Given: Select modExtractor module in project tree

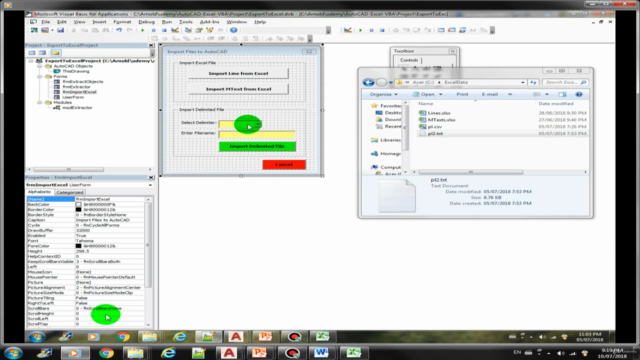Looking at the screenshot, I should [x=77, y=108].
